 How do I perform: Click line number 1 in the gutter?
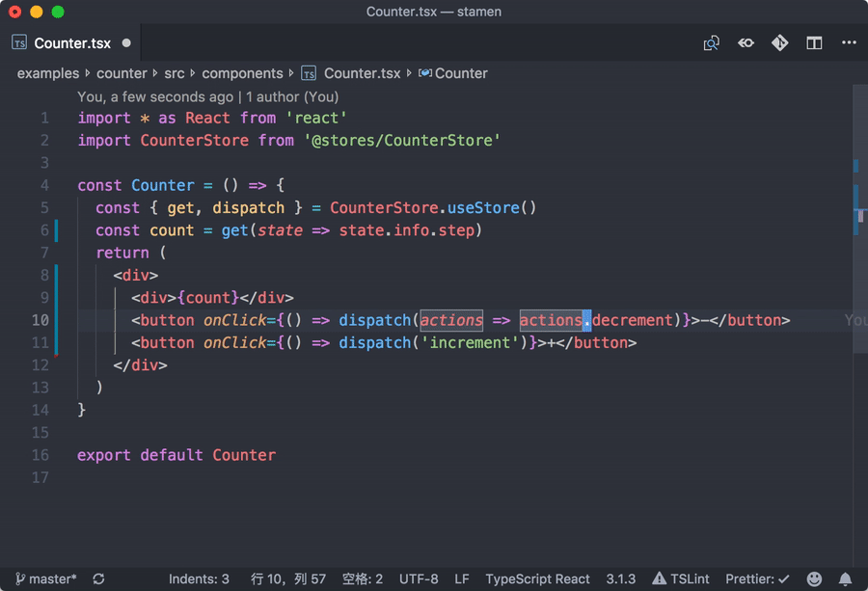pyautogui.click(x=44, y=118)
